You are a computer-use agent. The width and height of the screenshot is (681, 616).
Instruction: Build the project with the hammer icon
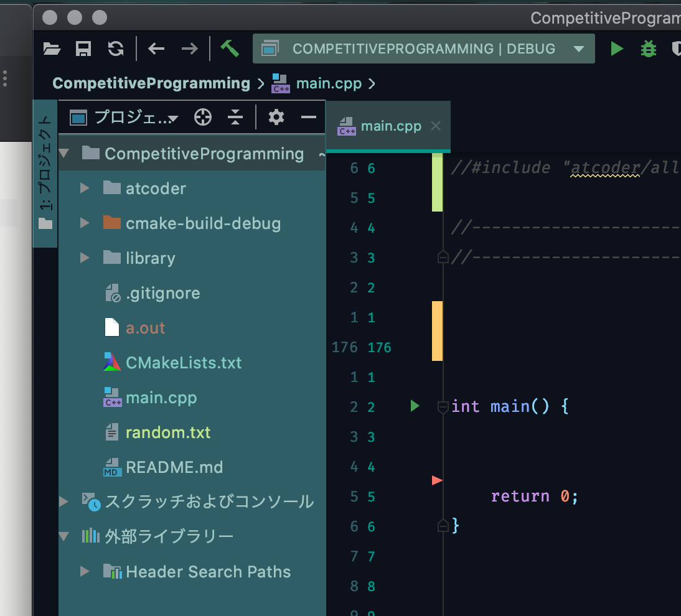(x=229, y=49)
